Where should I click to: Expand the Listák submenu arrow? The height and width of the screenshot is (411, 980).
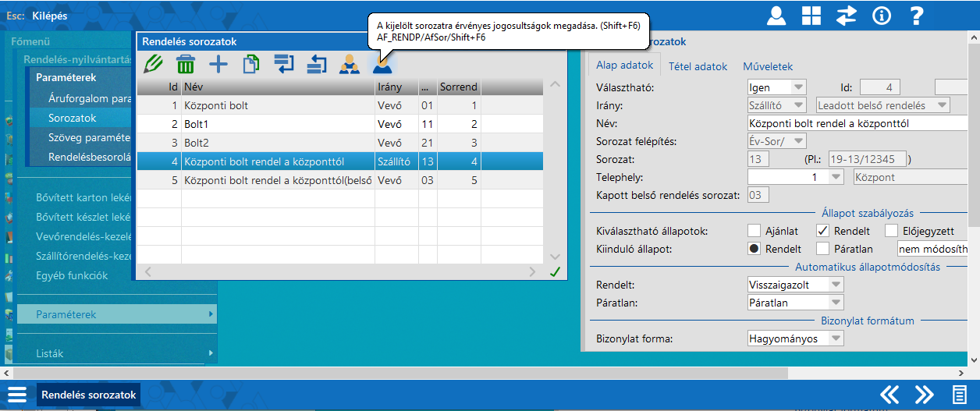point(211,353)
